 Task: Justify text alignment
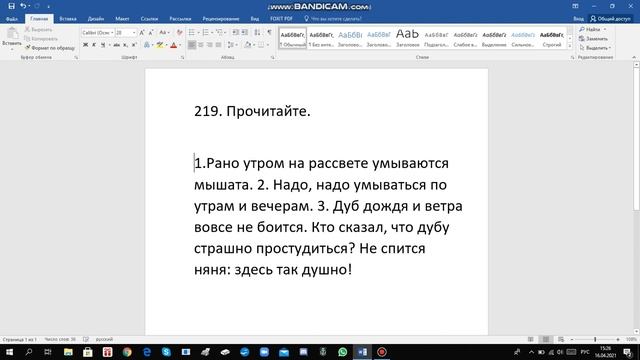click(218, 45)
